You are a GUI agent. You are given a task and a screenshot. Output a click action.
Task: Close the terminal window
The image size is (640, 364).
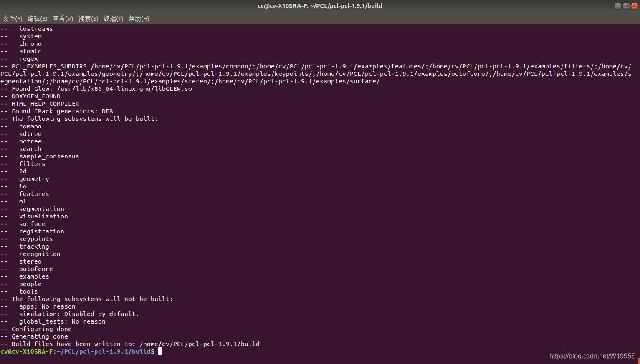635,6
